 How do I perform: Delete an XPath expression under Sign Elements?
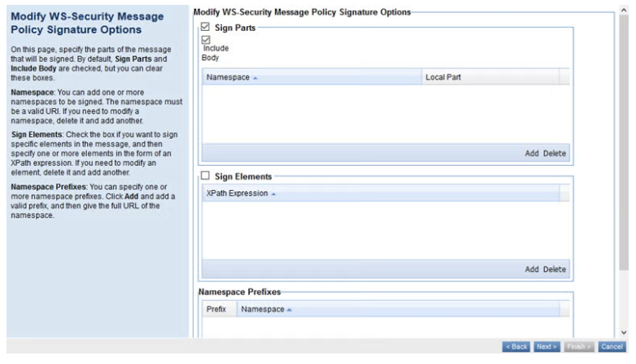pos(555,269)
